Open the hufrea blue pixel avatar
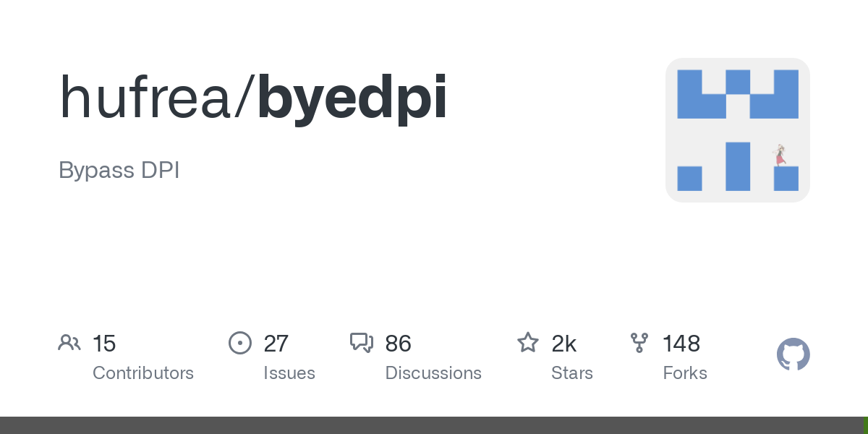The width and height of the screenshot is (868, 434). 738,130
